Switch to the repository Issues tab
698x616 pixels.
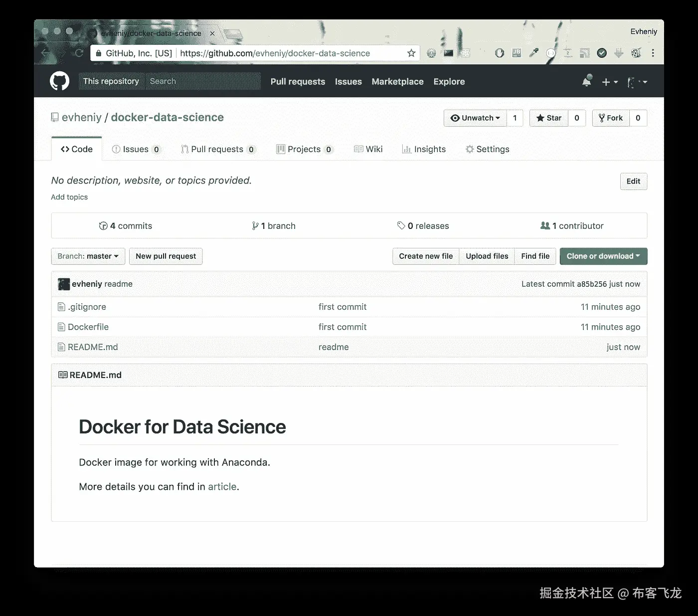click(x=136, y=149)
